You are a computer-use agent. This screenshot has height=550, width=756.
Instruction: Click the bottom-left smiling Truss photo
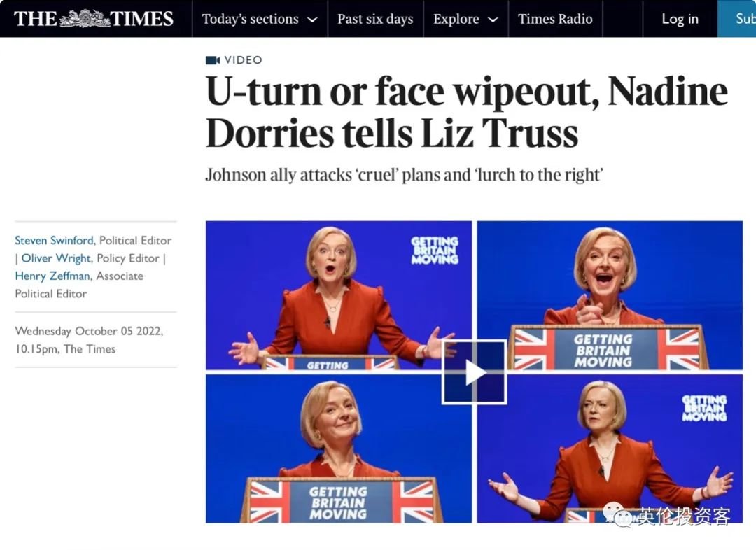click(339, 449)
